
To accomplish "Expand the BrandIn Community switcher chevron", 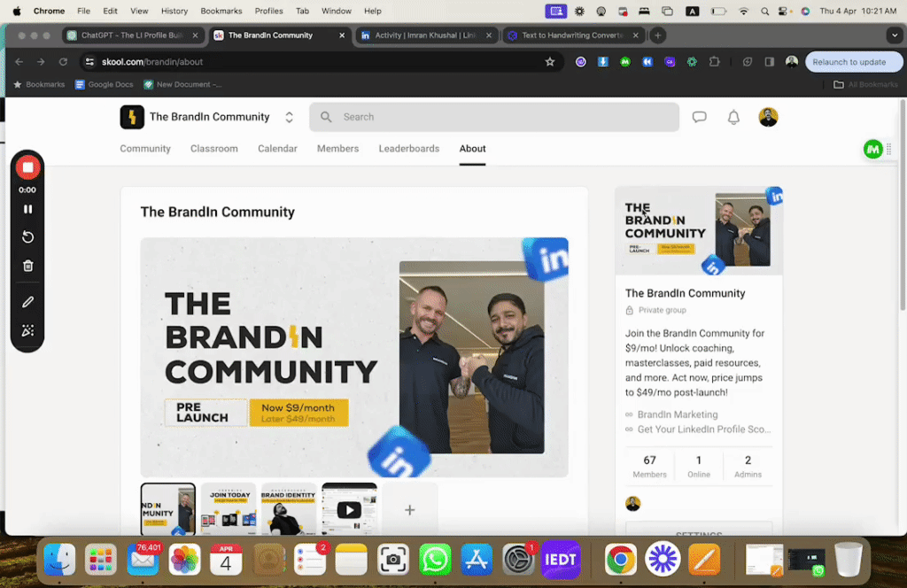I will (289, 116).
